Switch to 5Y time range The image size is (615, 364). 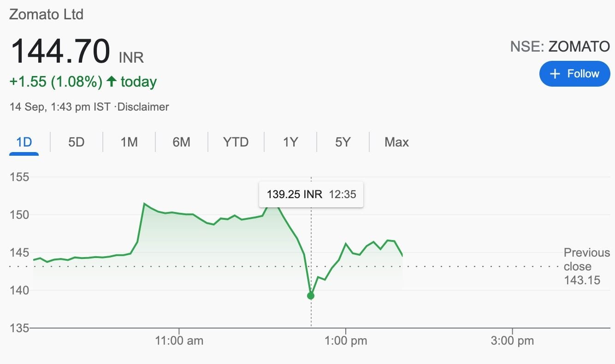click(343, 142)
